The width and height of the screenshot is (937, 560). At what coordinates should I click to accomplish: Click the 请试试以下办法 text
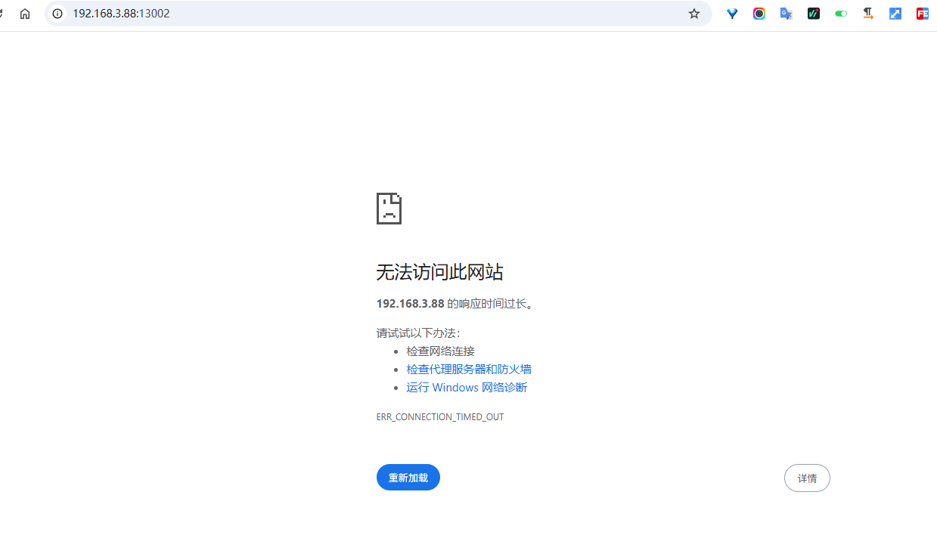tap(418, 333)
